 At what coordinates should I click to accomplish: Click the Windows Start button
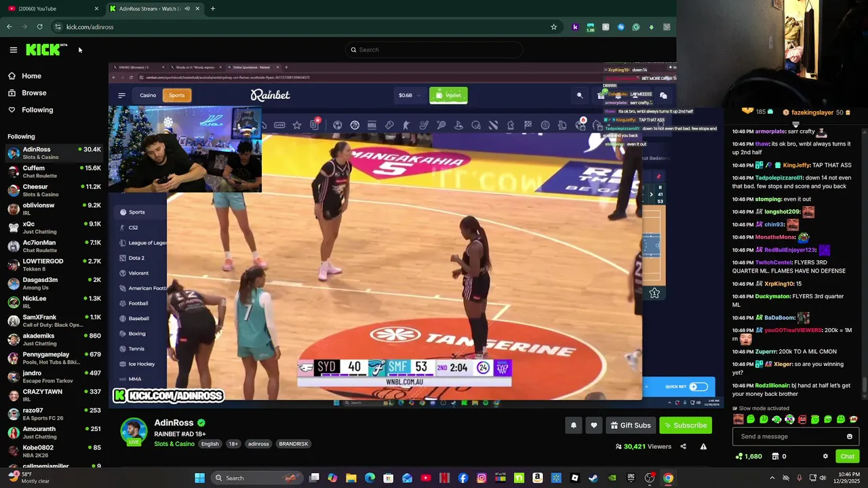point(199,478)
